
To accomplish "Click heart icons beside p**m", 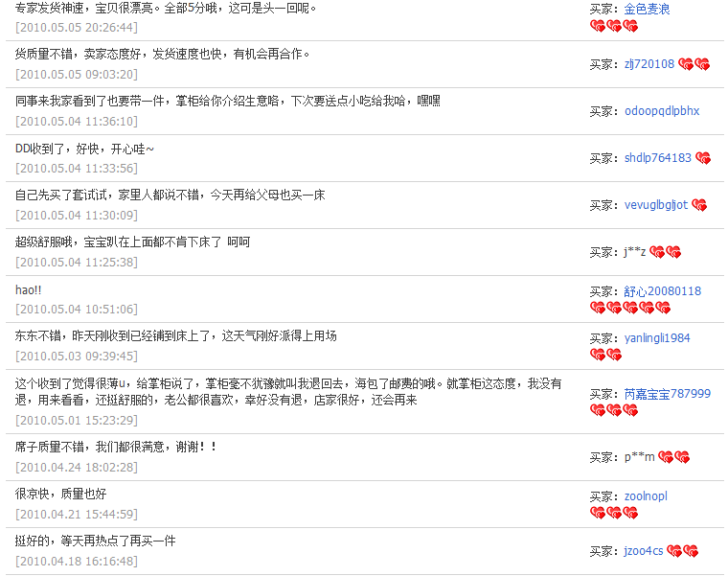I will tap(674, 457).
